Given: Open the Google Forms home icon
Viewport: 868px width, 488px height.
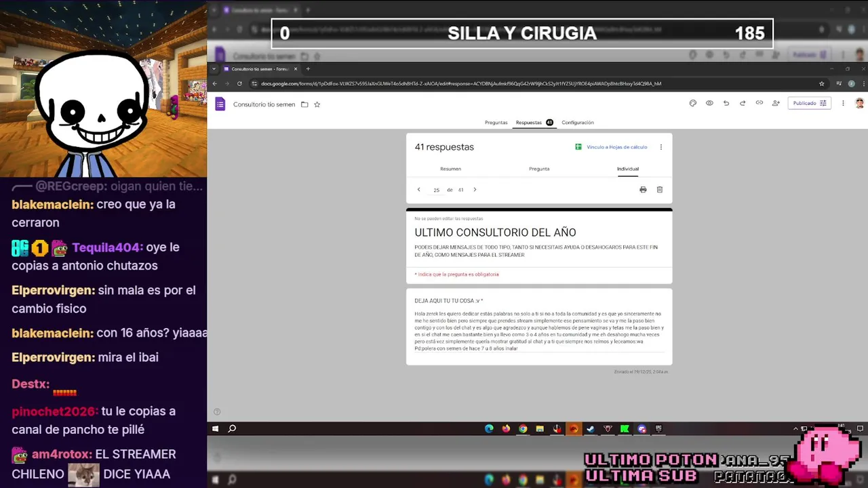Looking at the screenshot, I should click(220, 104).
